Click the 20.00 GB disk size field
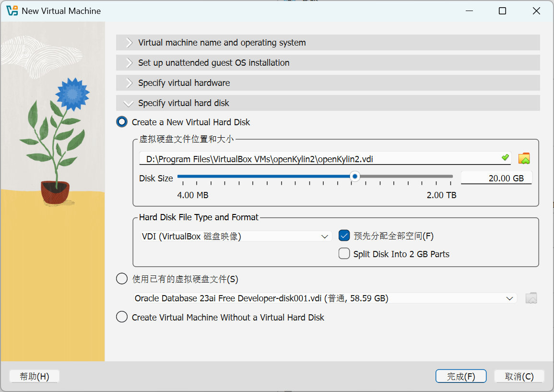The image size is (554, 392). 496,178
